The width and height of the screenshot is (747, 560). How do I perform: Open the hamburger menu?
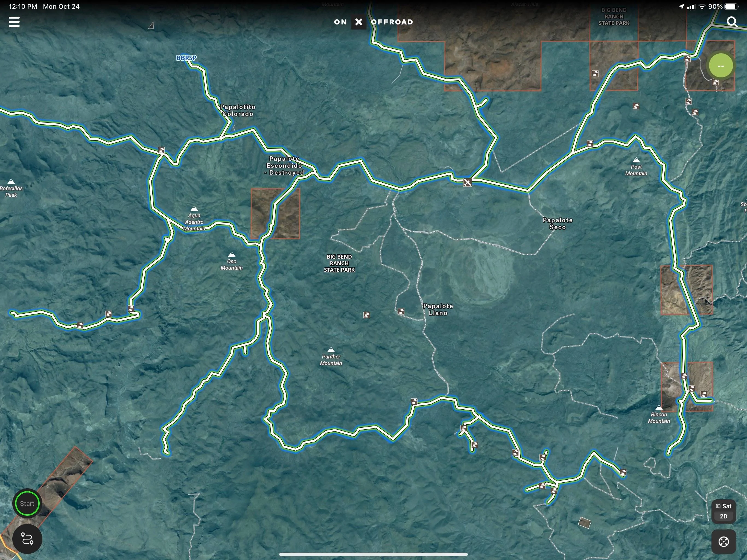14,22
